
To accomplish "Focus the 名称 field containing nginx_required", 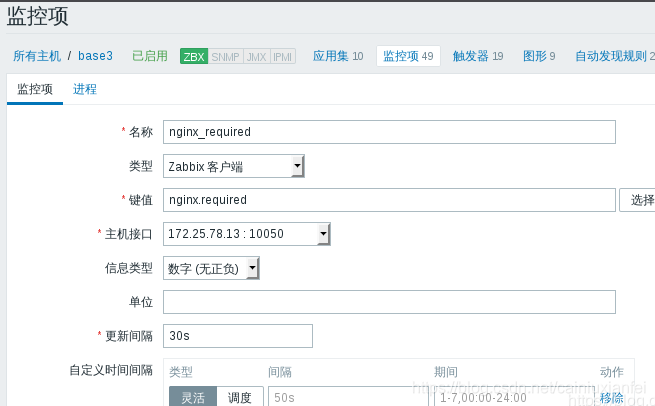I will pos(389,132).
